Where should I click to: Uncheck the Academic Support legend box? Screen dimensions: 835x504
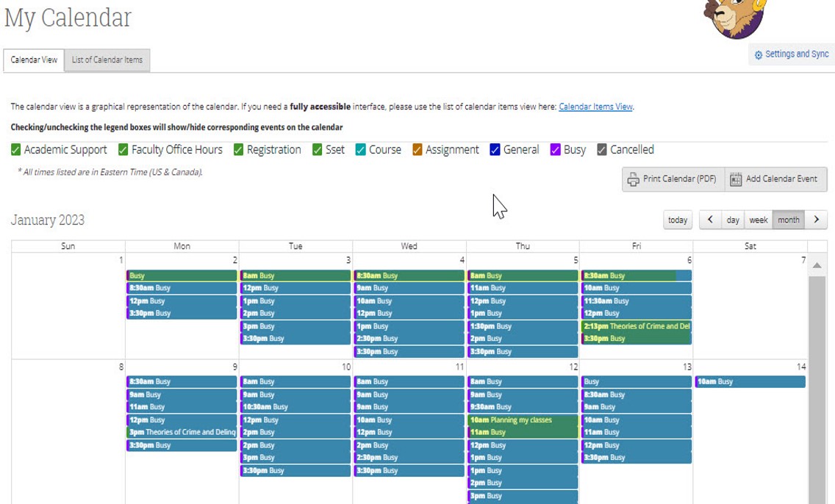[x=16, y=150]
